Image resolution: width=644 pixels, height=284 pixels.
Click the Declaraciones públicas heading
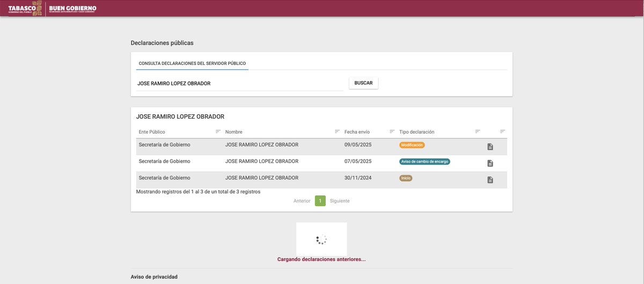(162, 43)
